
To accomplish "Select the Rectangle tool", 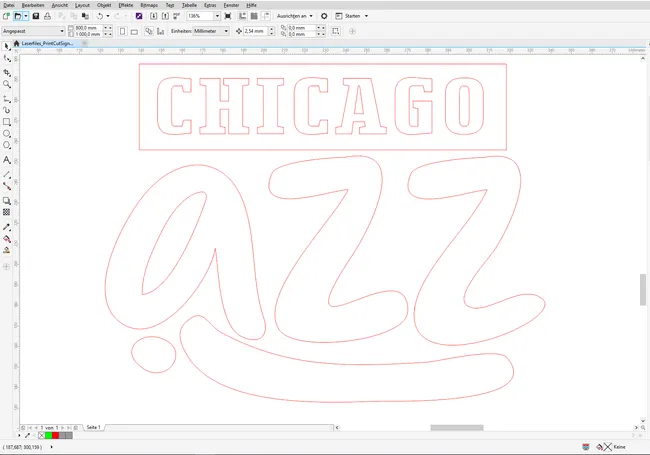I will point(7,122).
